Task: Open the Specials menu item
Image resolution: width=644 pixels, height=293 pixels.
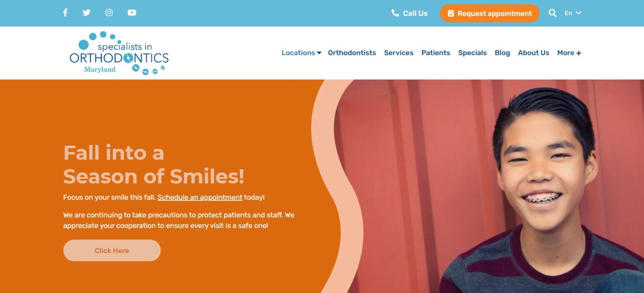Action: 473,53
